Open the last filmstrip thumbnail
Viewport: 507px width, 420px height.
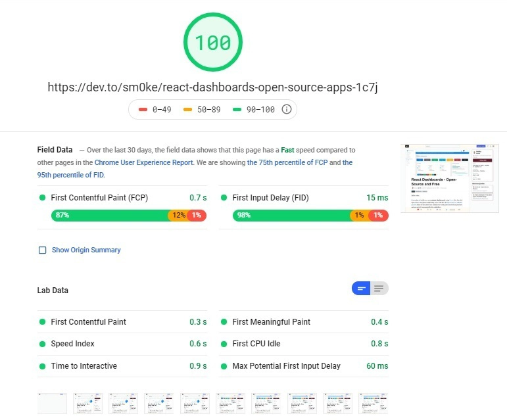tap(373, 403)
